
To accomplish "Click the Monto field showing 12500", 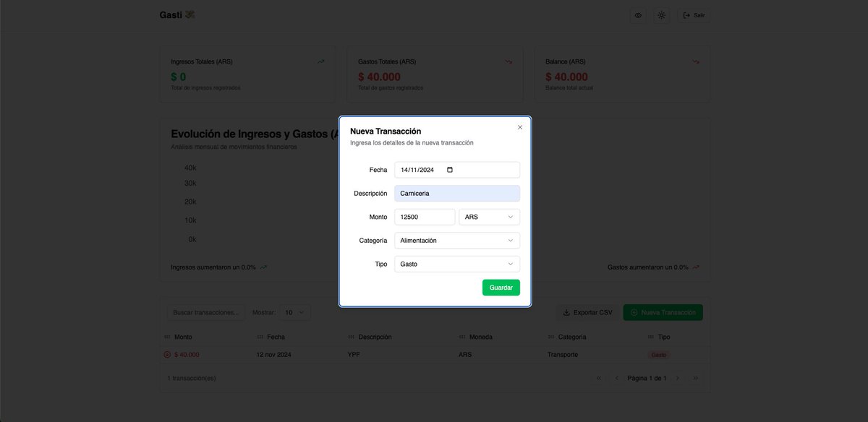I will [x=425, y=217].
